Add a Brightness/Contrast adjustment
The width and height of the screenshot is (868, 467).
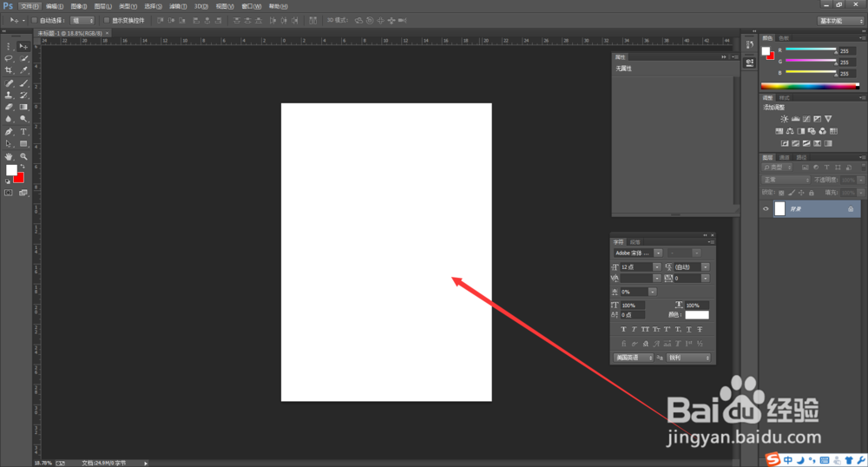[x=785, y=119]
